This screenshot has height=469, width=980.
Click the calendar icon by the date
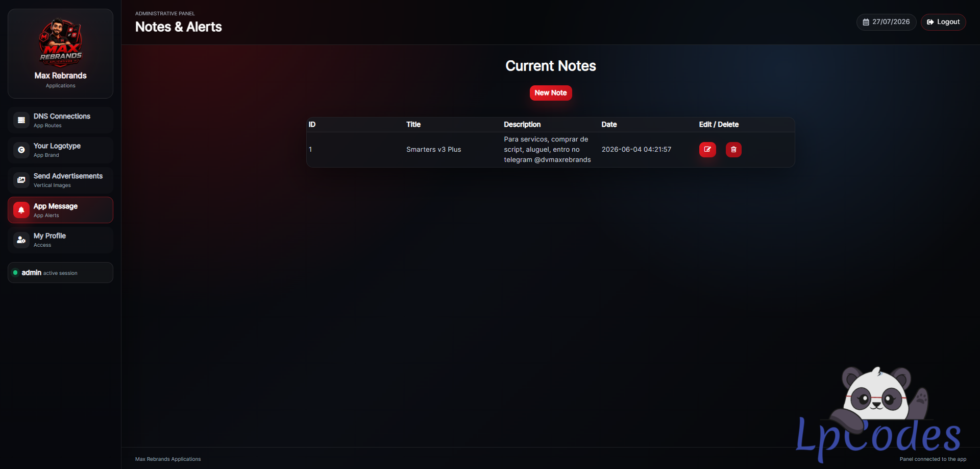(866, 22)
